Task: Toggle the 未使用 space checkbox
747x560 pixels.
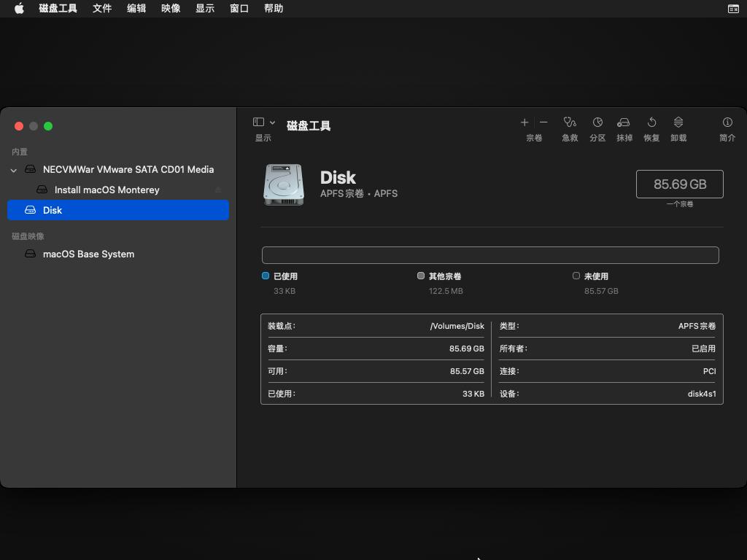Action: [x=576, y=276]
